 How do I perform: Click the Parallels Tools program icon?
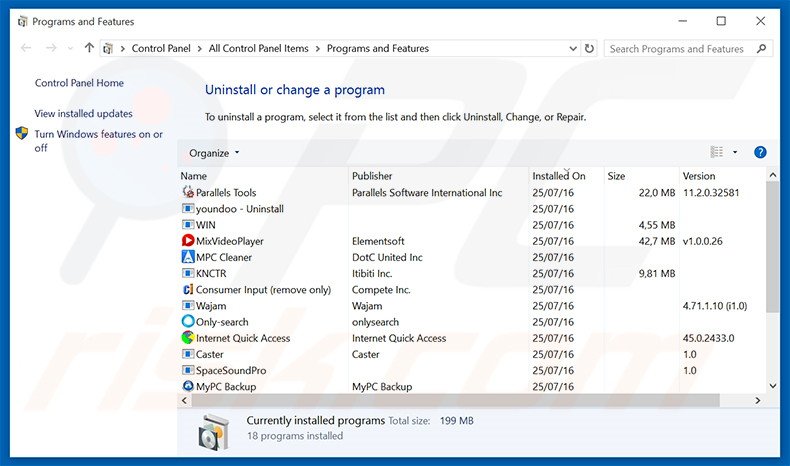click(188, 192)
